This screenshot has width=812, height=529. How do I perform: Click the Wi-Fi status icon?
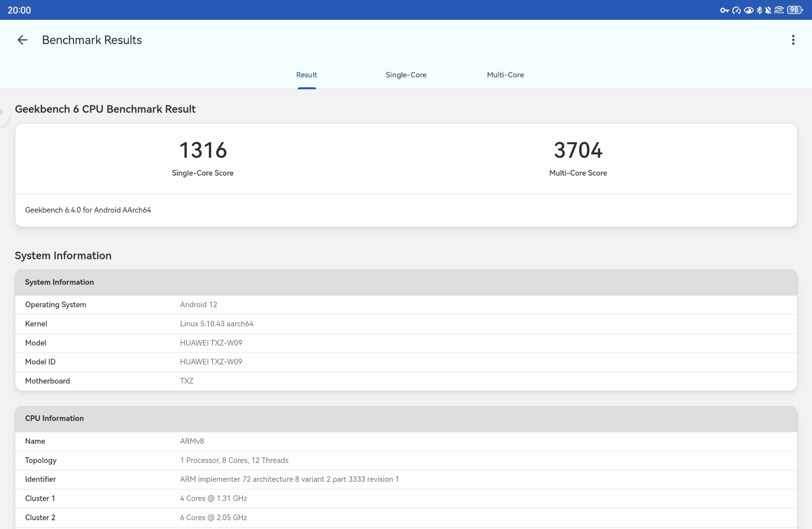[x=779, y=10]
